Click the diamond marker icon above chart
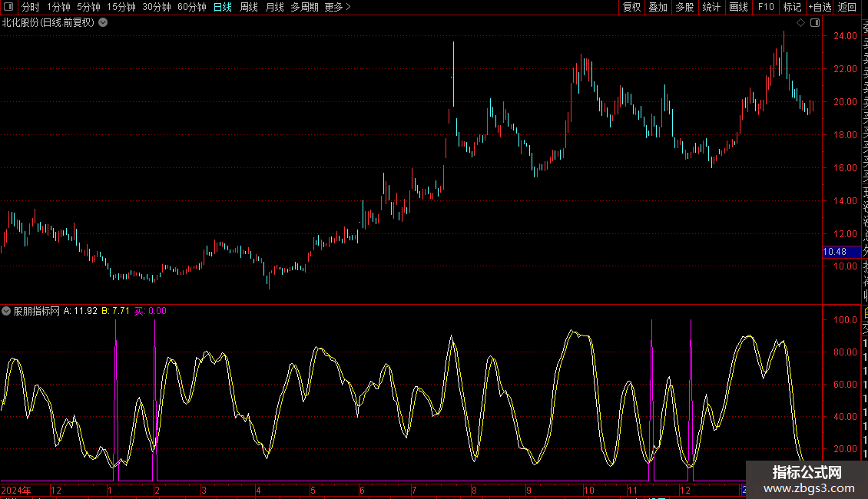The height and width of the screenshot is (499, 868). tap(800, 23)
